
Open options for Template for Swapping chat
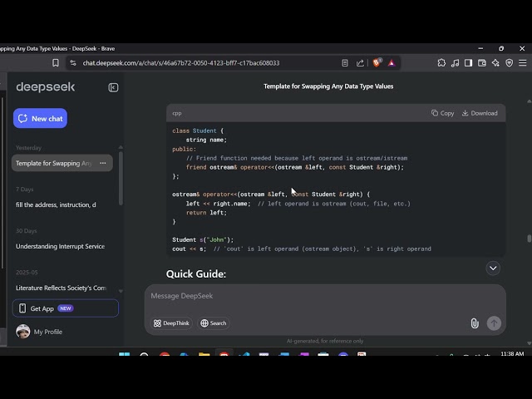pos(103,163)
